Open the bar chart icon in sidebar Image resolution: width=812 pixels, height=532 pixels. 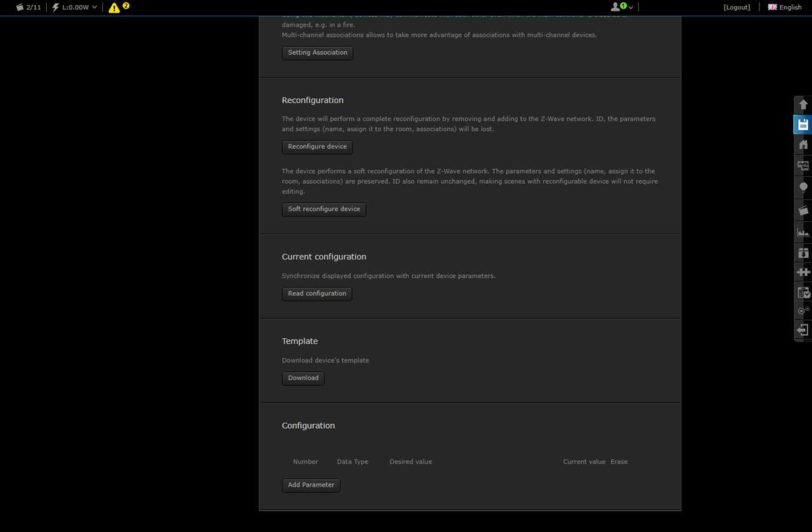[x=803, y=233]
